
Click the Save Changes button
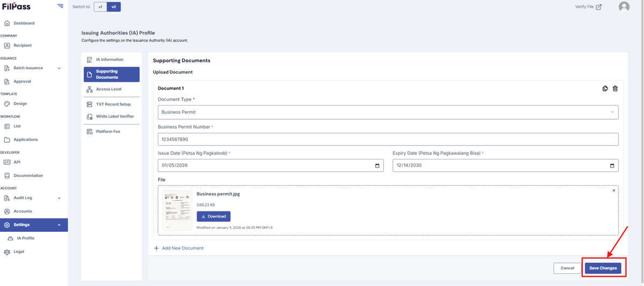coord(603,268)
